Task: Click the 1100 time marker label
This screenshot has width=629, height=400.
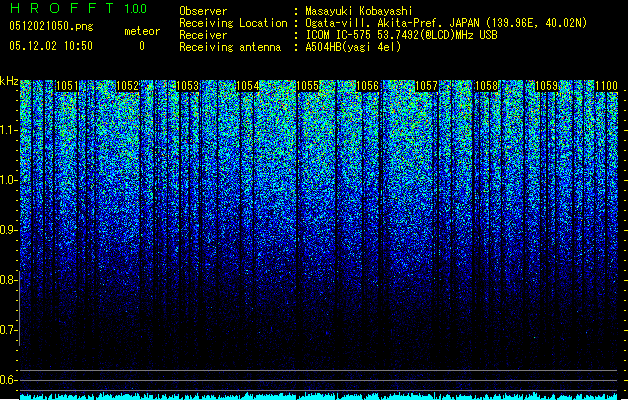Action: 607,86
